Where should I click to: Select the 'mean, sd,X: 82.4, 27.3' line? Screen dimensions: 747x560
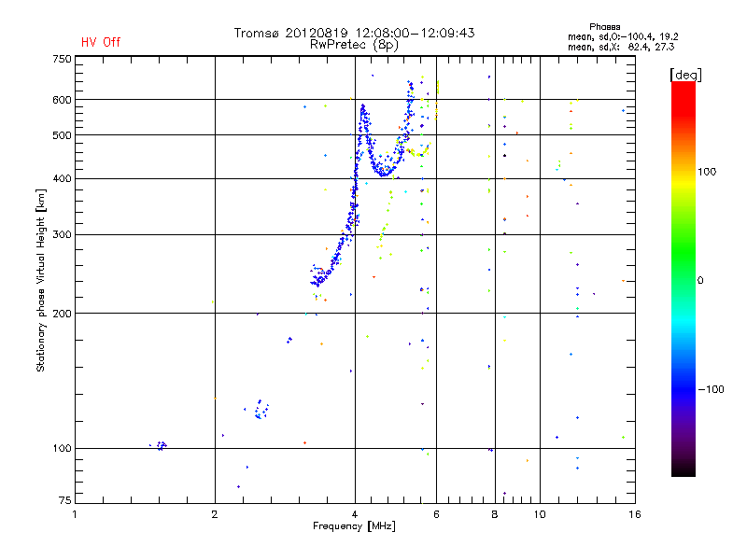point(621,48)
